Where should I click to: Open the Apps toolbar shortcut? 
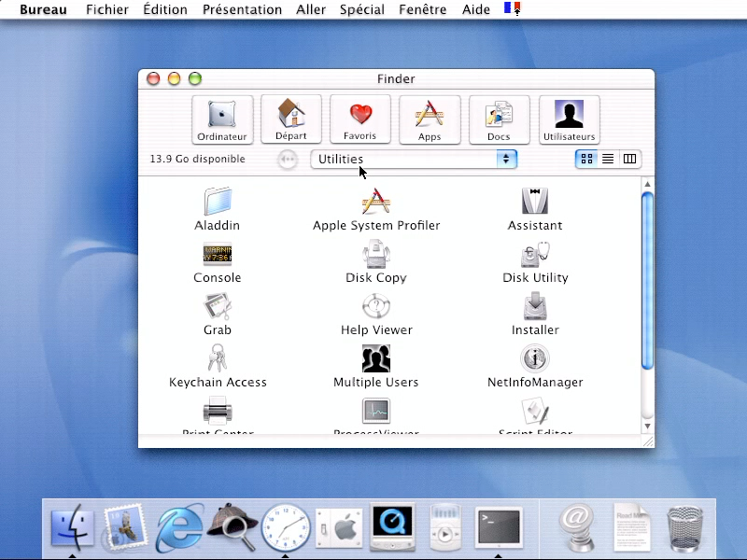(x=430, y=120)
